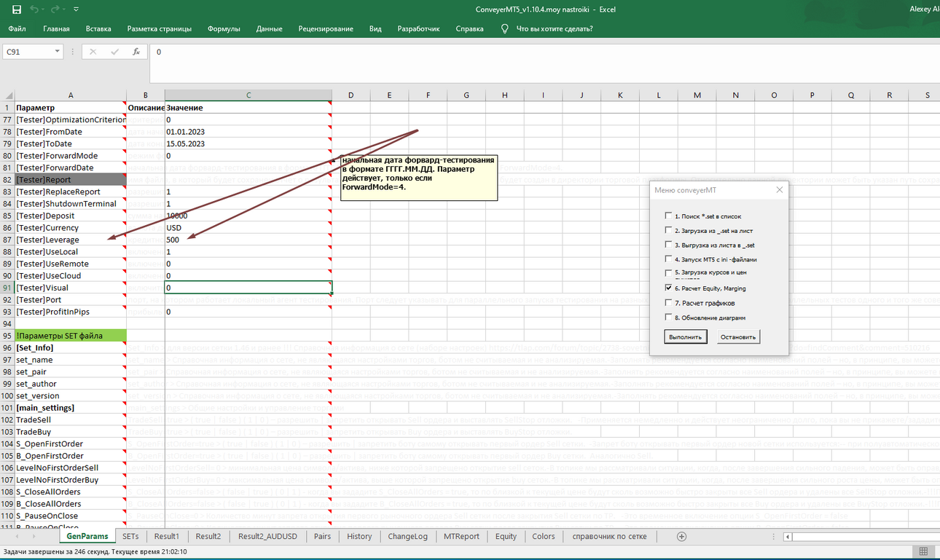The image size is (940, 560).
Task: Uncheck 6. Расчет Equity, Marging
Action: click(x=668, y=288)
